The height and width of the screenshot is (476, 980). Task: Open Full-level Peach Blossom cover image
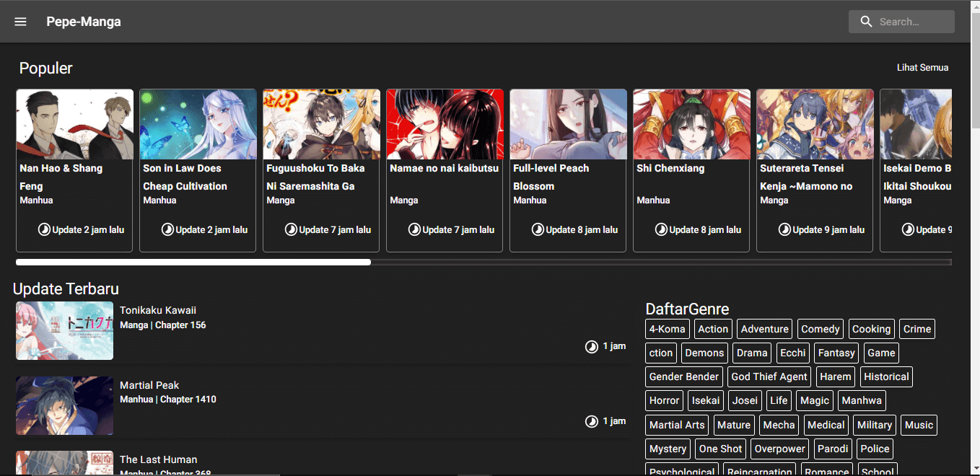tap(568, 124)
